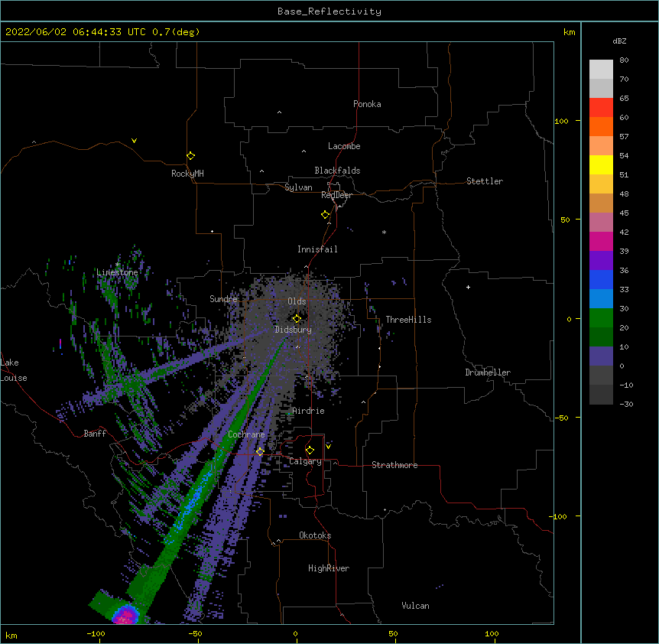Click the 100 tick on the bottom axis
This screenshot has width=659, height=644.
pyautogui.click(x=492, y=633)
